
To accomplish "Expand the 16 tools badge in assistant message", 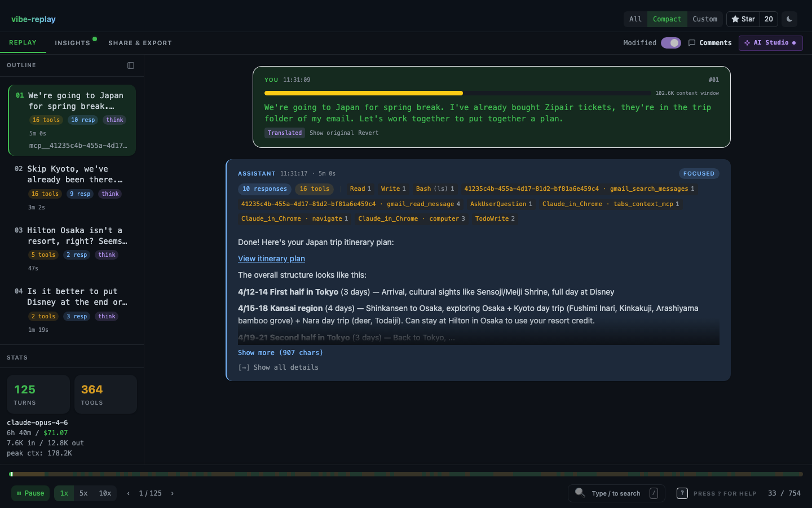I will 314,189.
